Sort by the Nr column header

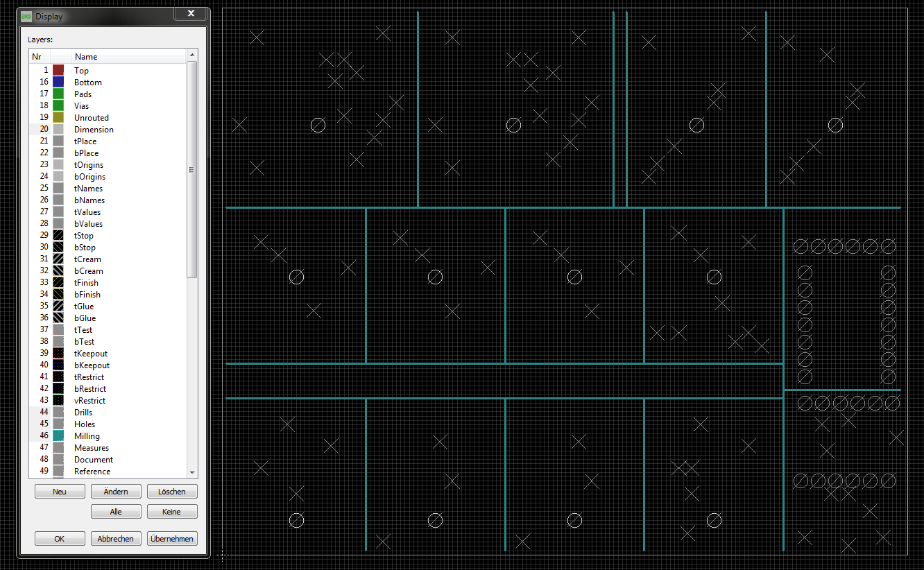pyautogui.click(x=40, y=57)
